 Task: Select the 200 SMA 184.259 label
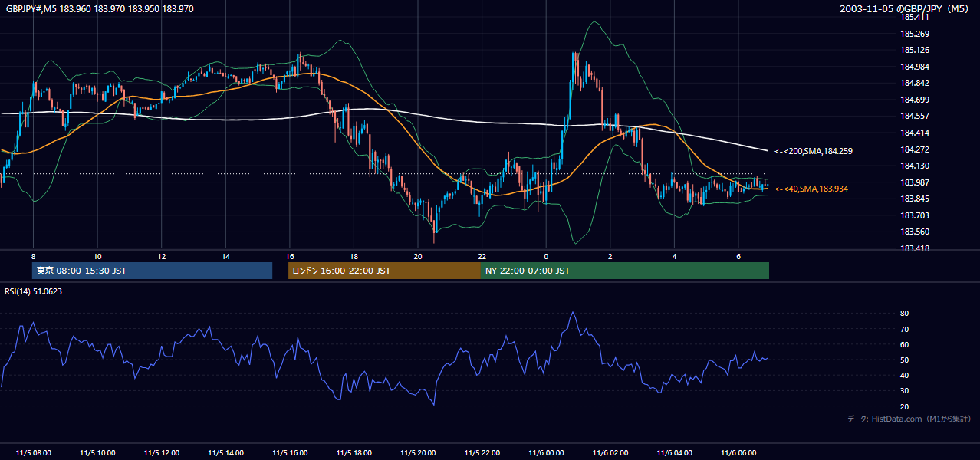click(814, 151)
